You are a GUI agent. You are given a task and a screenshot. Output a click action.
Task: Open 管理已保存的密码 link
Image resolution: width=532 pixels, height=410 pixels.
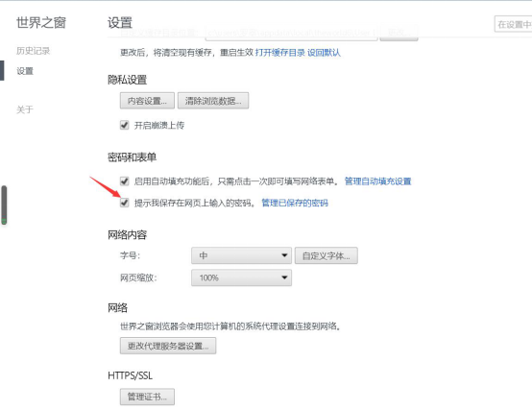pos(295,203)
